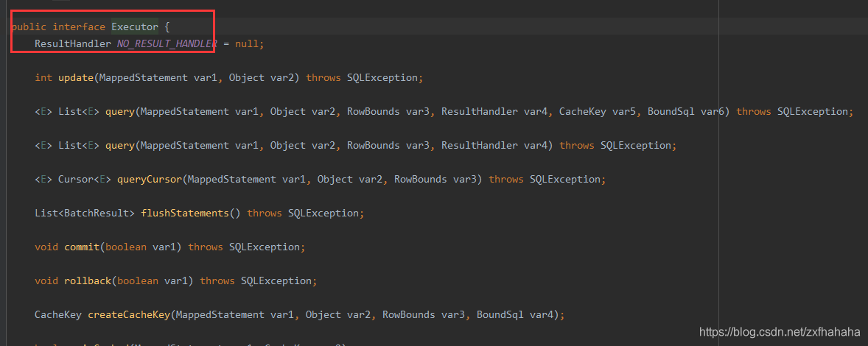Click void keyword before rollback

coord(46,280)
